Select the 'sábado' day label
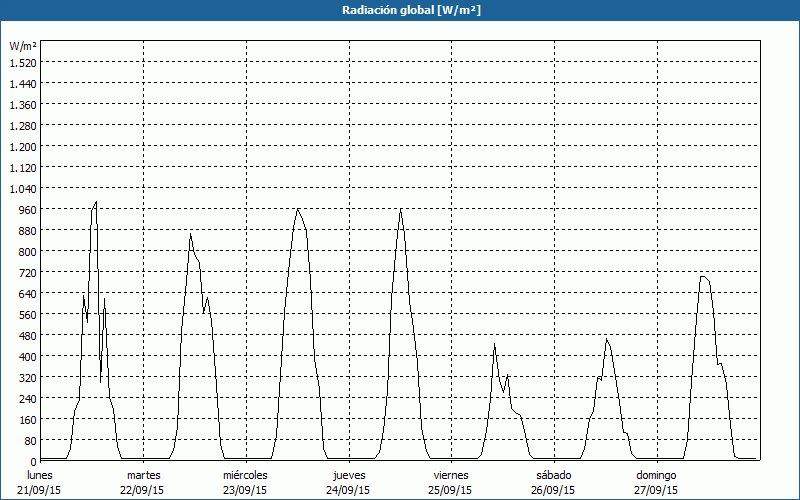Image resolution: width=800 pixels, height=500 pixels. coord(554,475)
